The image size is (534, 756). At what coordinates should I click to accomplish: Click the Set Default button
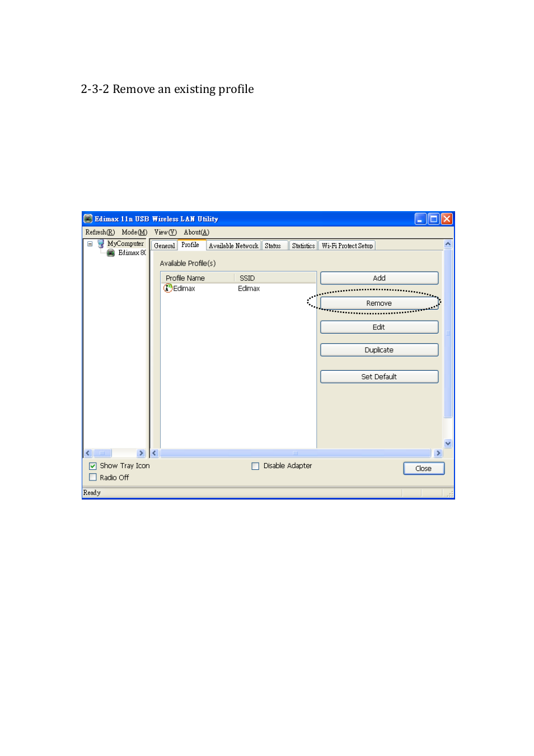[379, 377]
